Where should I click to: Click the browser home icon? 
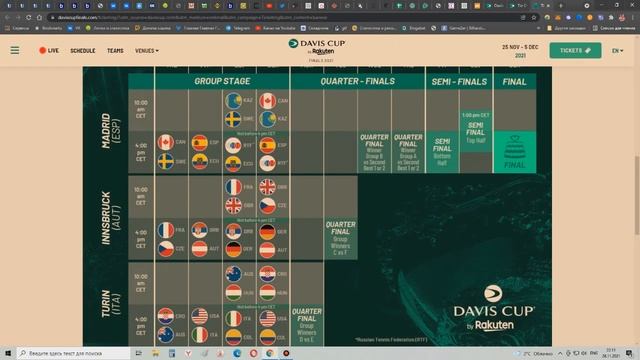pos(39,18)
